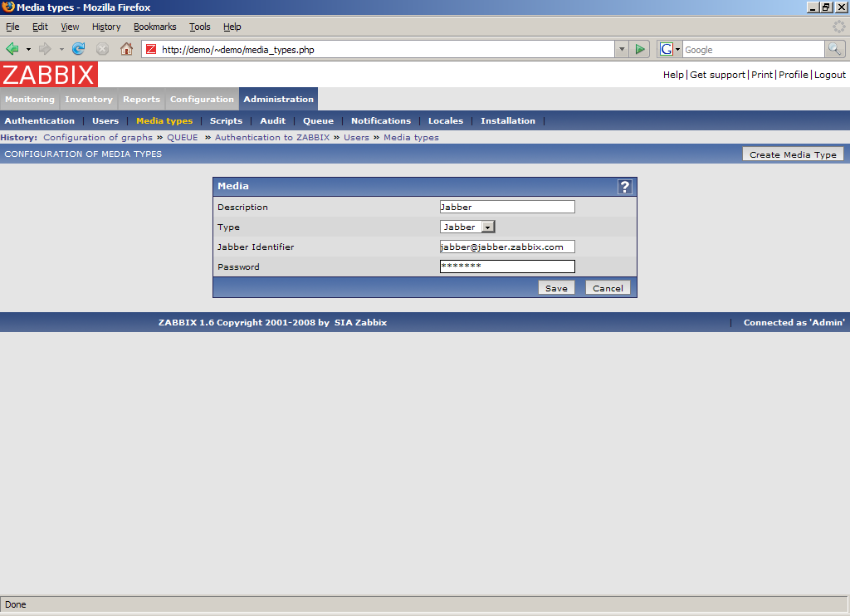Click the Stop loading icon
The image size is (850, 616).
(x=102, y=49)
